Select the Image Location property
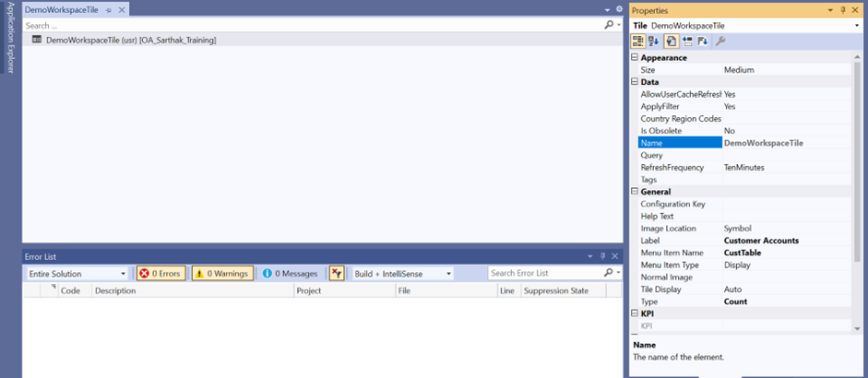Screen dimensions: 868x378 click(x=745, y=228)
